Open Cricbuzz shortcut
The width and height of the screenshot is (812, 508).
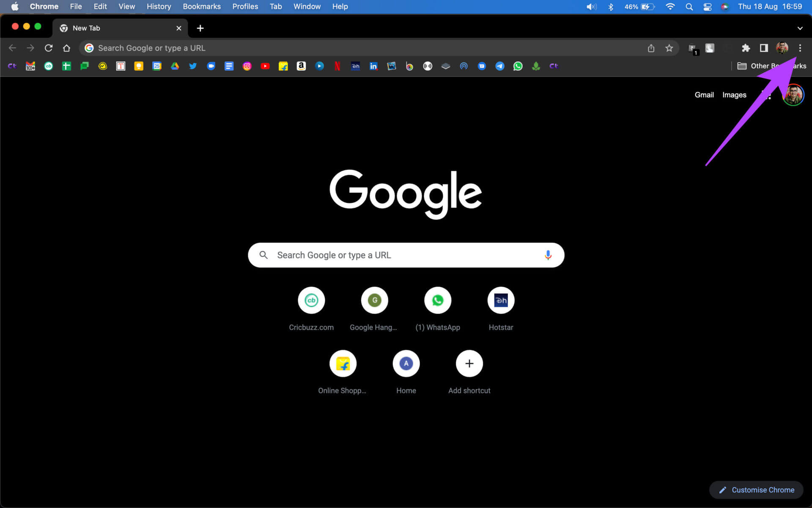[x=311, y=300]
